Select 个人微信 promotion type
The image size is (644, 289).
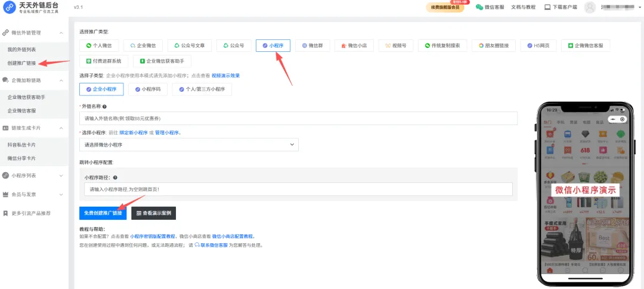click(x=99, y=45)
